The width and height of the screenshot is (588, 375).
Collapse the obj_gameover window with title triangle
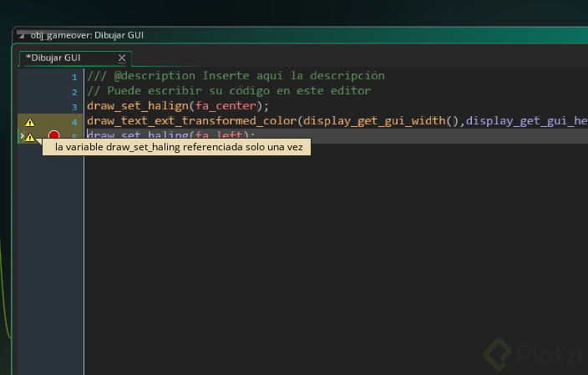tap(22, 36)
